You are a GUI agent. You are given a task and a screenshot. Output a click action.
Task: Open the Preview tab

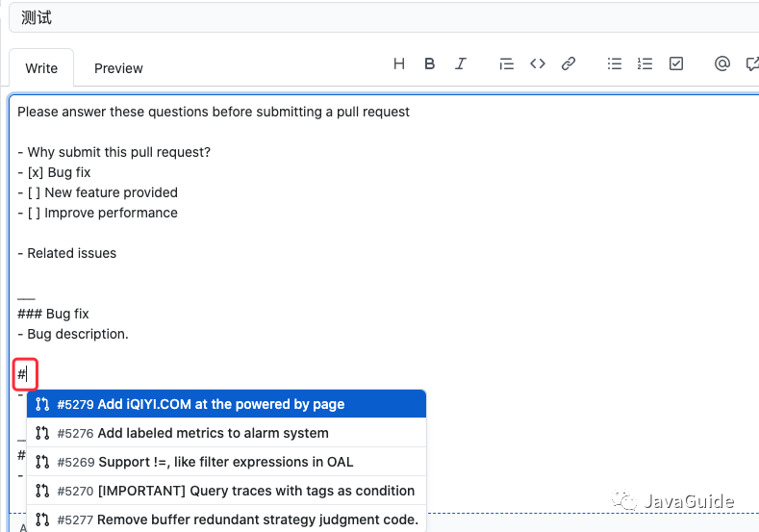[x=118, y=68]
